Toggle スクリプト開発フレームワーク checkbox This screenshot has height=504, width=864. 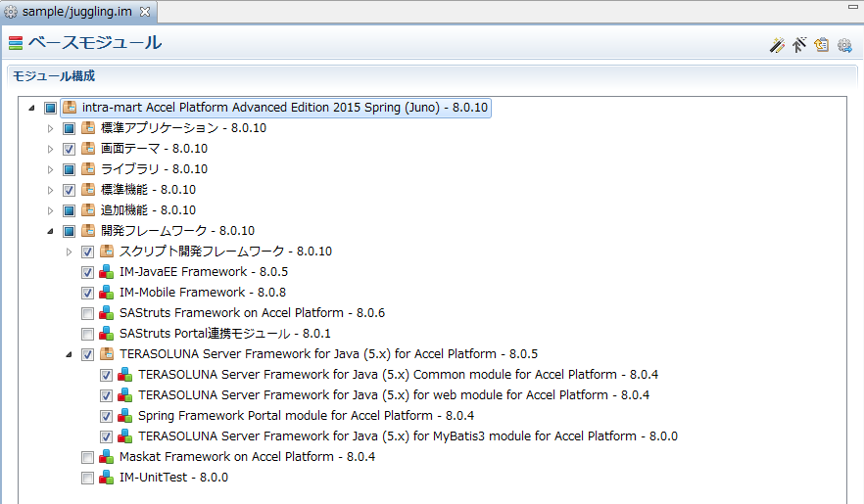coord(87,252)
